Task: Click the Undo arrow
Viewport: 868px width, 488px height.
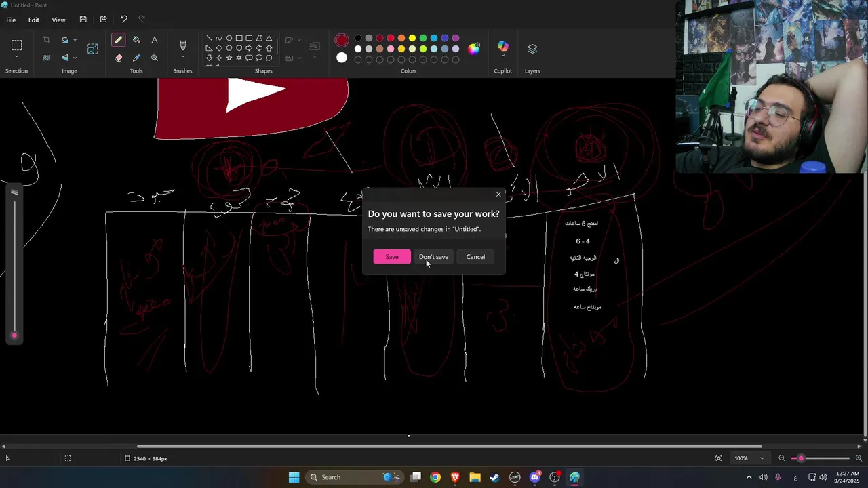Action: [x=123, y=20]
